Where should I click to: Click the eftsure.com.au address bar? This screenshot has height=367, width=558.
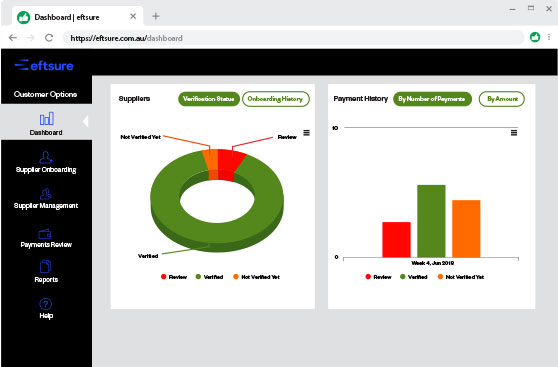coord(293,38)
